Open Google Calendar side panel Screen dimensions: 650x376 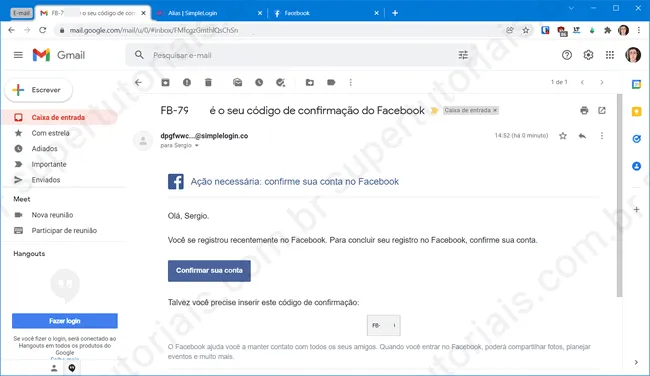tap(636, 84)
